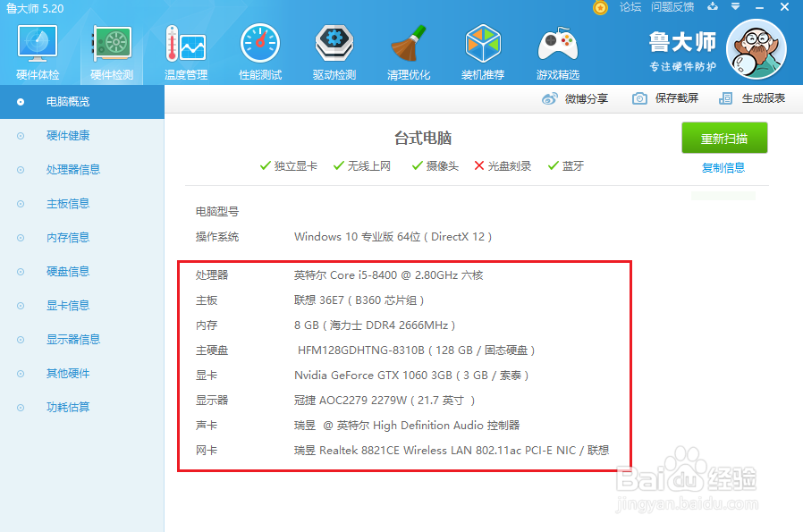Click the 冠捷 AOC2279 monitor value

pos(385,401)
